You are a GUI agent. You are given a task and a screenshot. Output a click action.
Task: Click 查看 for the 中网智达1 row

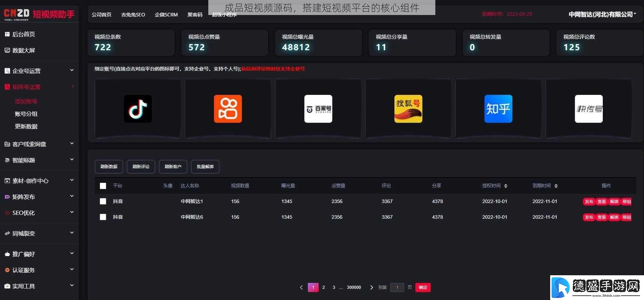[x=602, y=202]
